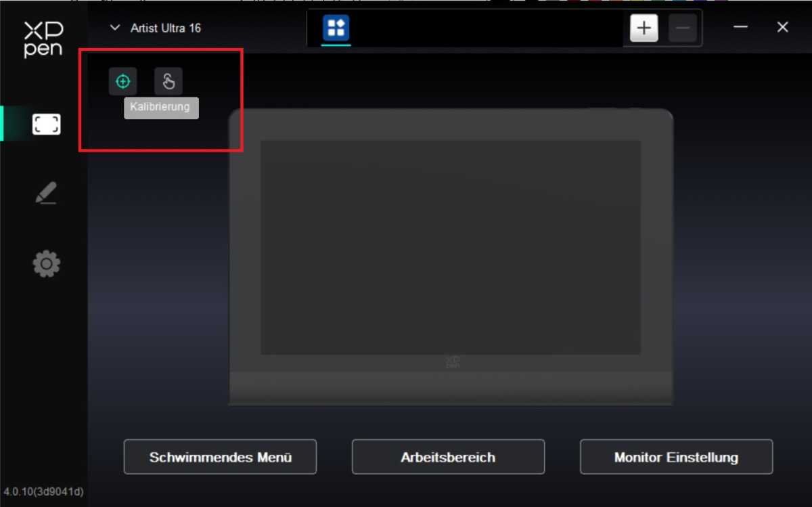This screenshot has height=507, width=812.
Task: Minimize the XP-Pen driver window
Action: click(x=741, y=28)
